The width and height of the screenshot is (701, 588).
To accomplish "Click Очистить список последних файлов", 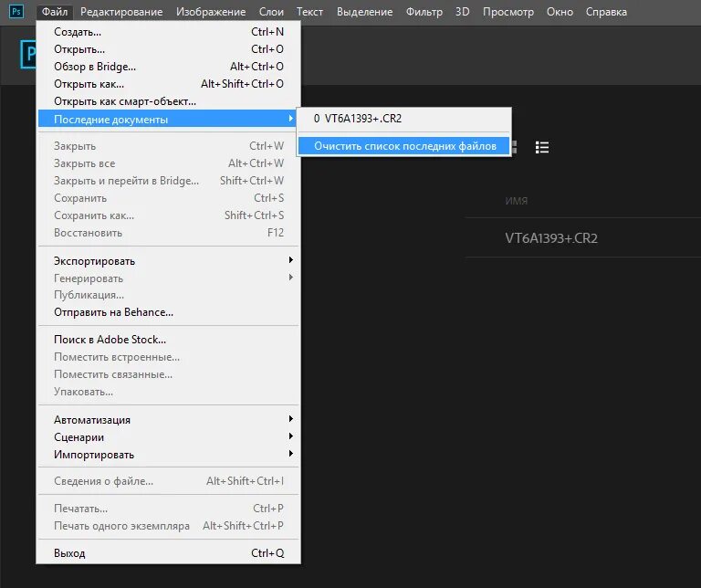I will coord(404,146).
